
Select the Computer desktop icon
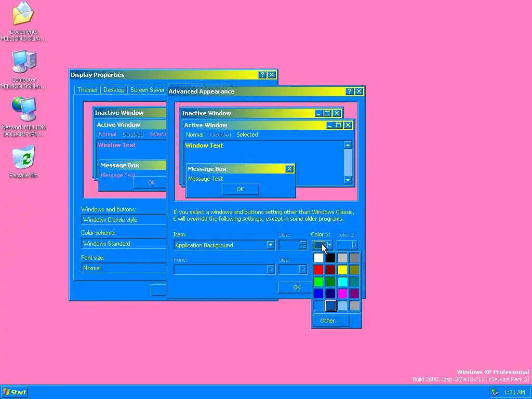pyautogui.click(x=23, y=69)
